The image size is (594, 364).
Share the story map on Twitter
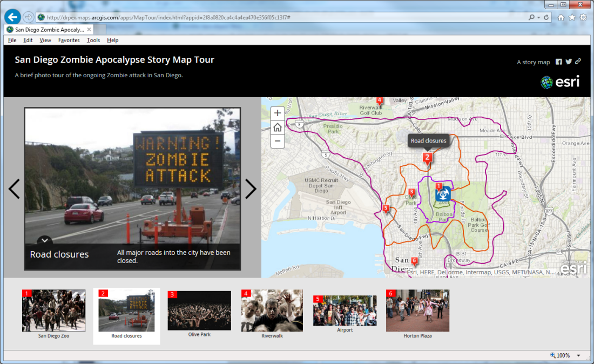click(569, 62)
